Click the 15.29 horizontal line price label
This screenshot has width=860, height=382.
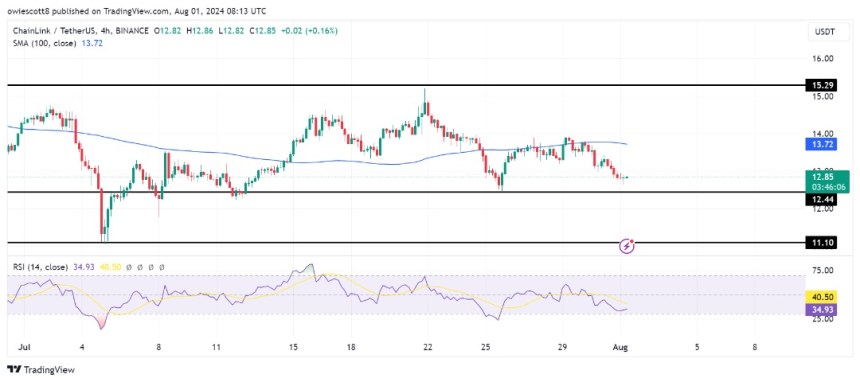[821, 86]
